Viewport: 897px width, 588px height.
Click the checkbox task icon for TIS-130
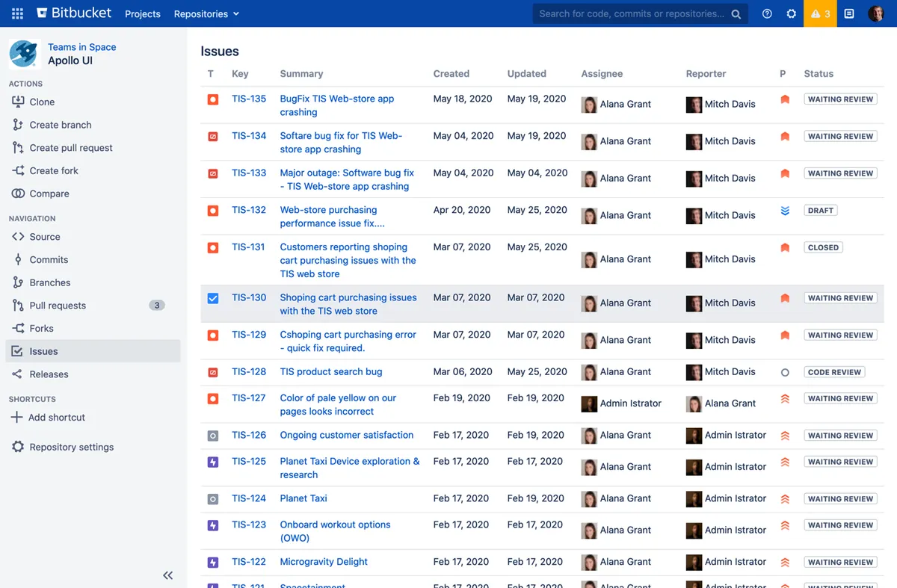(213, 298)
